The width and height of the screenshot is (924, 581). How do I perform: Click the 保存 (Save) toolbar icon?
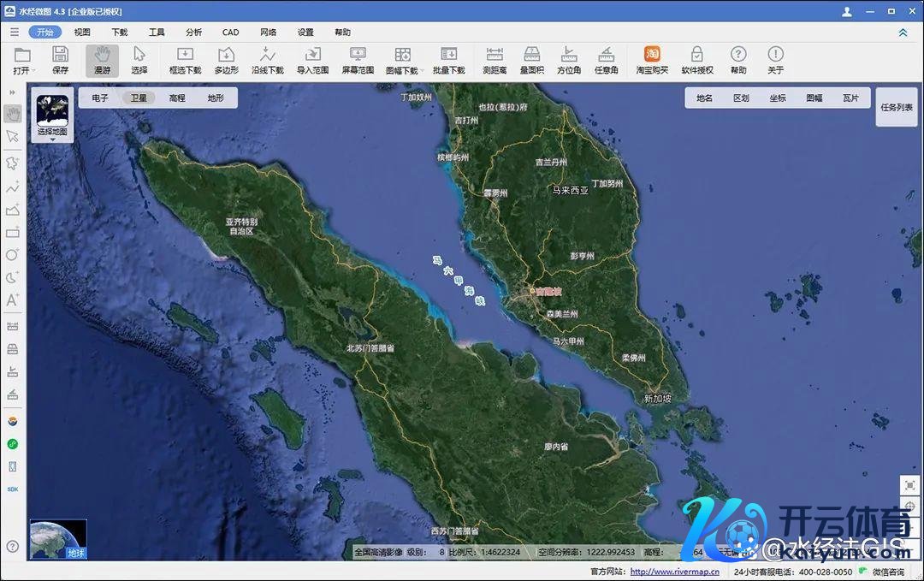[x=60, y=59]
